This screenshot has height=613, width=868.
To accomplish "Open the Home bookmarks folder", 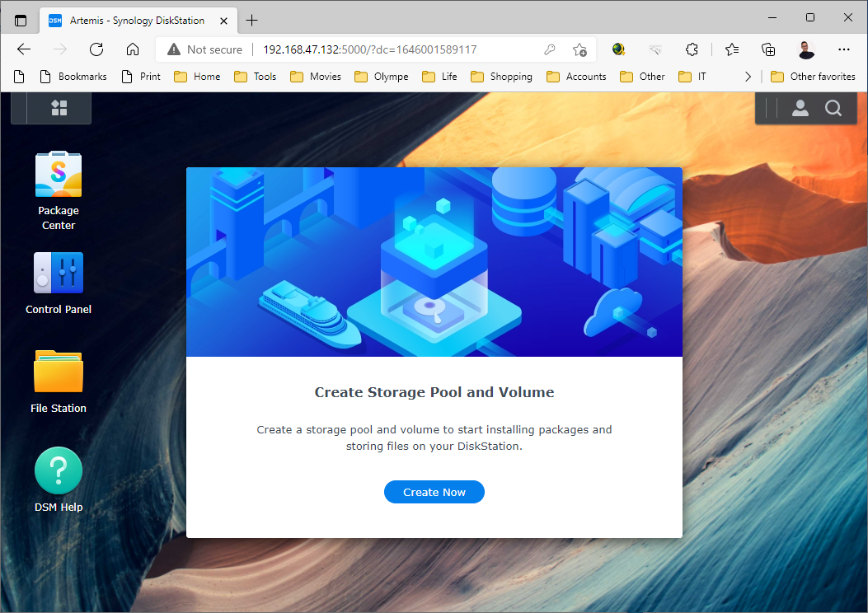I will tap(197, 77).
